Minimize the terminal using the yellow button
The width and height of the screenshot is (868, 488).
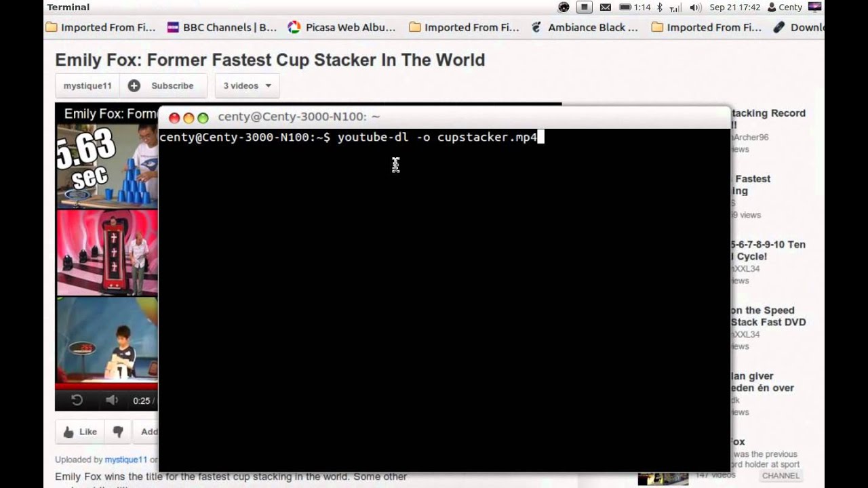(x=189, y=118)
